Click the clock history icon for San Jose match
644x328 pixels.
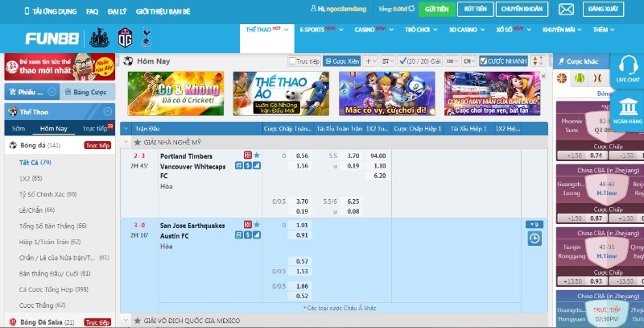point(535,239)
